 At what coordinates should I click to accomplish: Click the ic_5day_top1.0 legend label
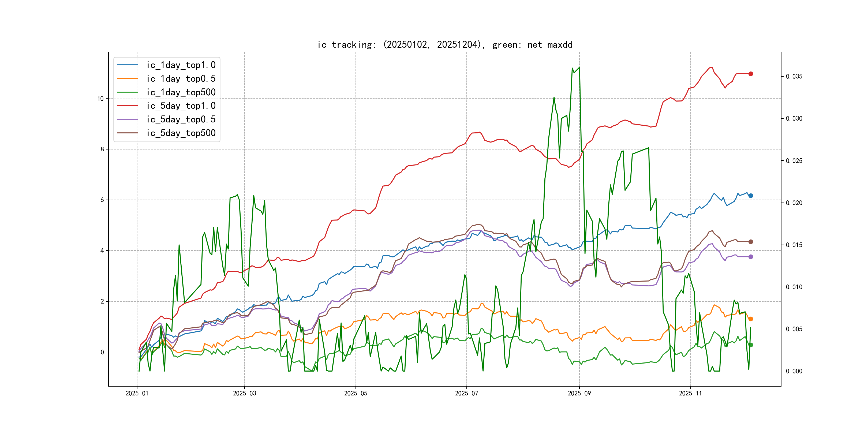coord(181,106)
